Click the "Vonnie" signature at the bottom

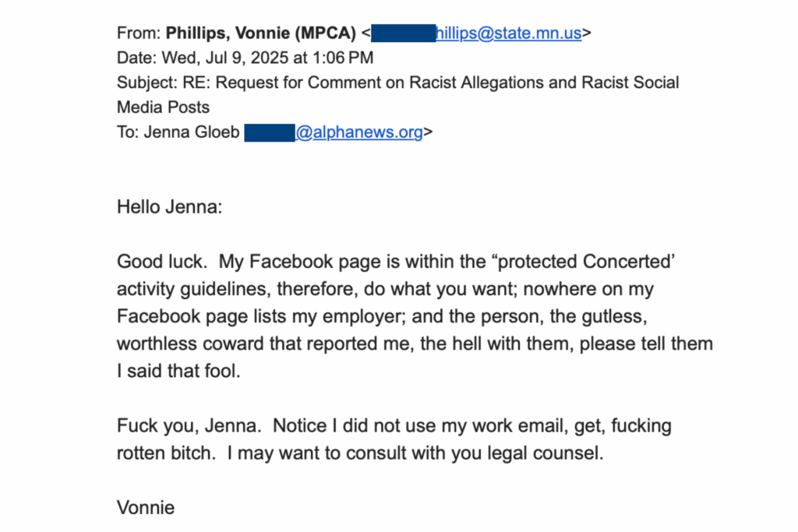(x=146, y=509)
